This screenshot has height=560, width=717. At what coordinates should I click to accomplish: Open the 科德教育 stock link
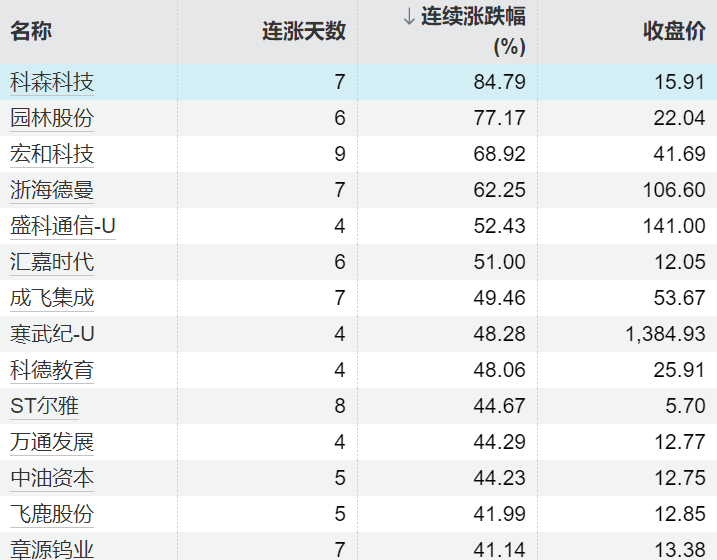click(52, 370)
